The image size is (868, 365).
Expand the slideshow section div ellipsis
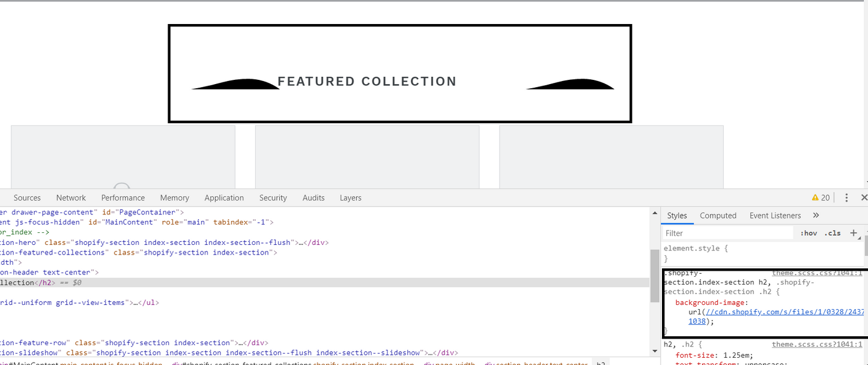tap(429, 353)
